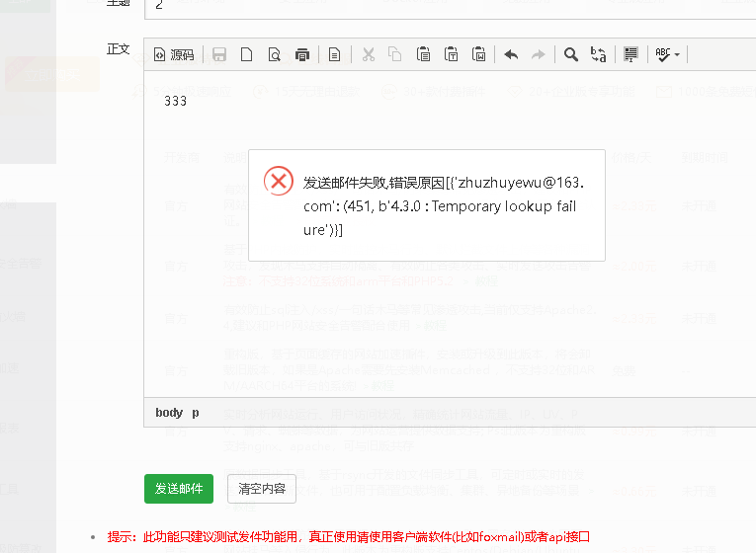Click into the text 333 in editor
This screenshot has height=553, width=756.
[x=176, y=101]
